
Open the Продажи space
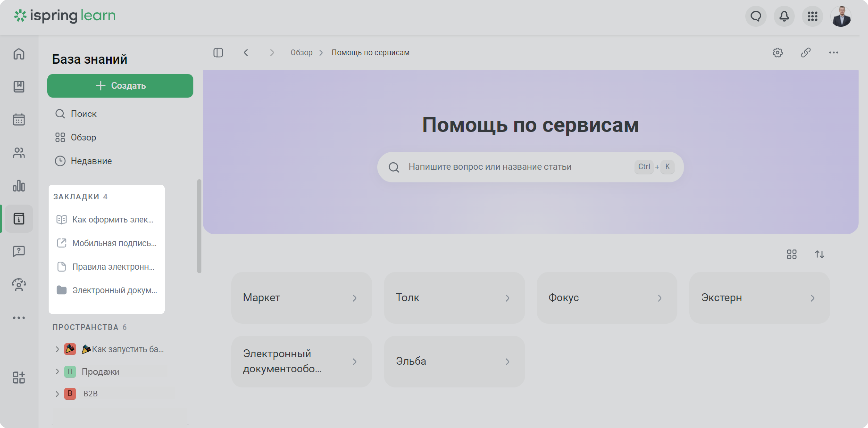[100, 372]
